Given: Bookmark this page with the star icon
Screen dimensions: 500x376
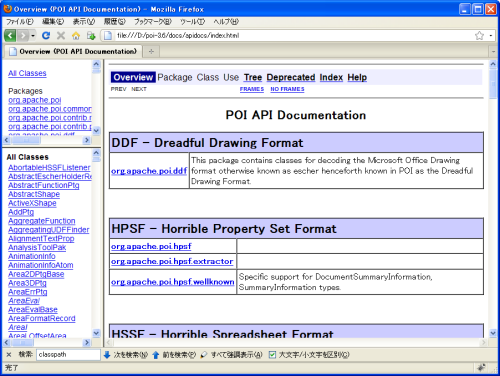Looking at the screenshot, I should tap(479, 35).
